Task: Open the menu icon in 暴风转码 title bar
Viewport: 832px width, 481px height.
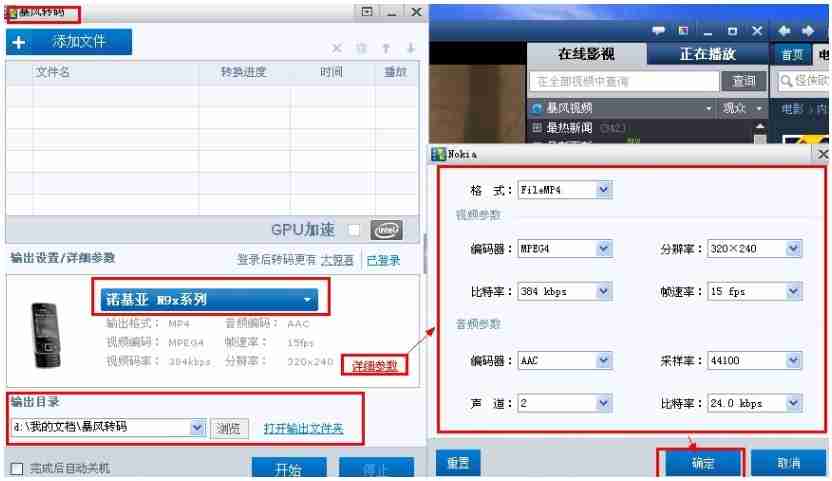Action: (x=367, y=12)
